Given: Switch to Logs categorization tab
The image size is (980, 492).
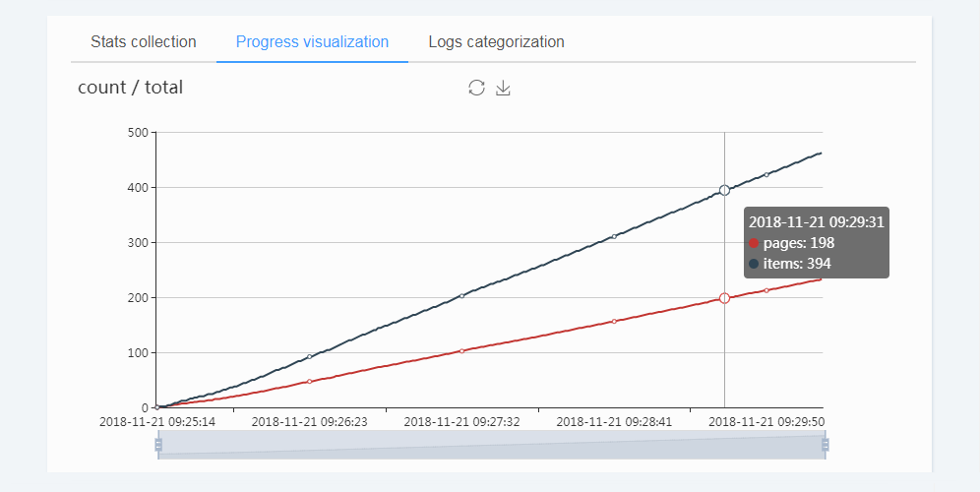Looking at the screenshot, I should click(496, 42).
